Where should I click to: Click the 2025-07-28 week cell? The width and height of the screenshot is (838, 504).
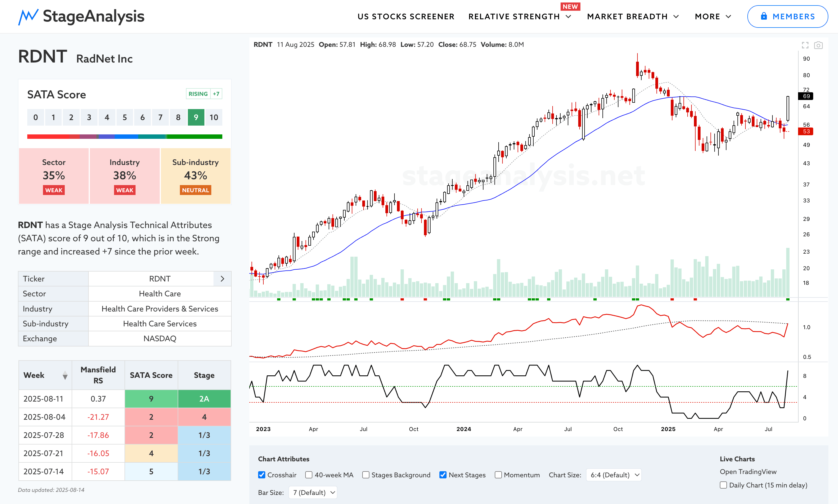pyautogui.click(x=45, y=435)
